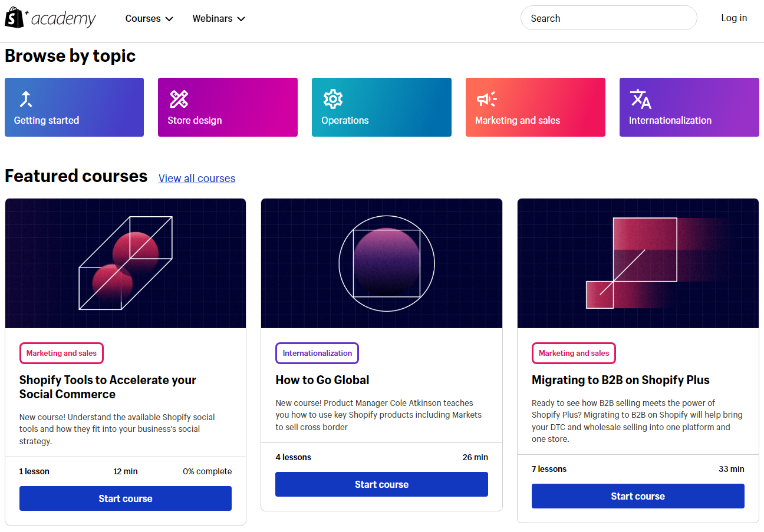Open the How to Go Global thumbnail
The width and height of the screenshot is (764, 532).
(x=381, y=263)
